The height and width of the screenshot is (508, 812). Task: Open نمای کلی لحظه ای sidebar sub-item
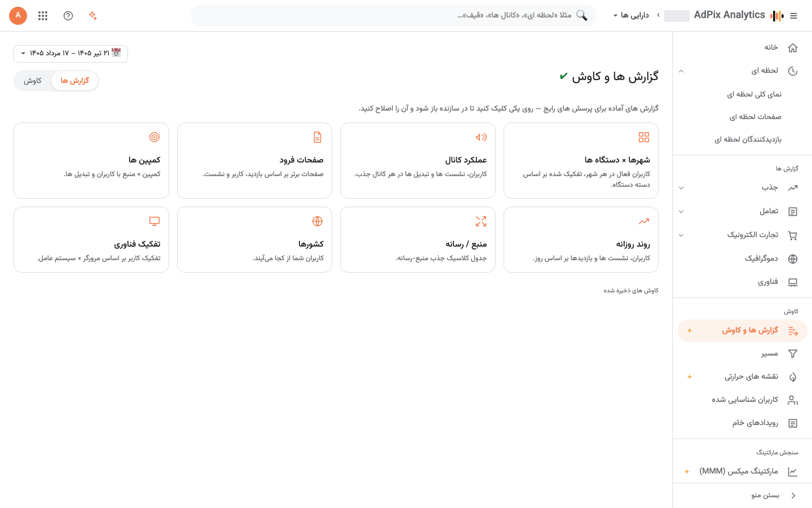742,94
